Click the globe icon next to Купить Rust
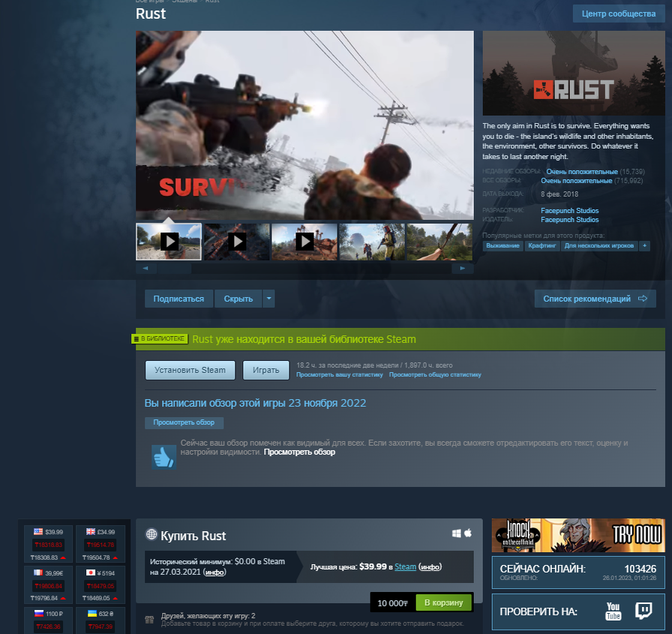This screenshot has height=634, width=672. coord(151,536)
